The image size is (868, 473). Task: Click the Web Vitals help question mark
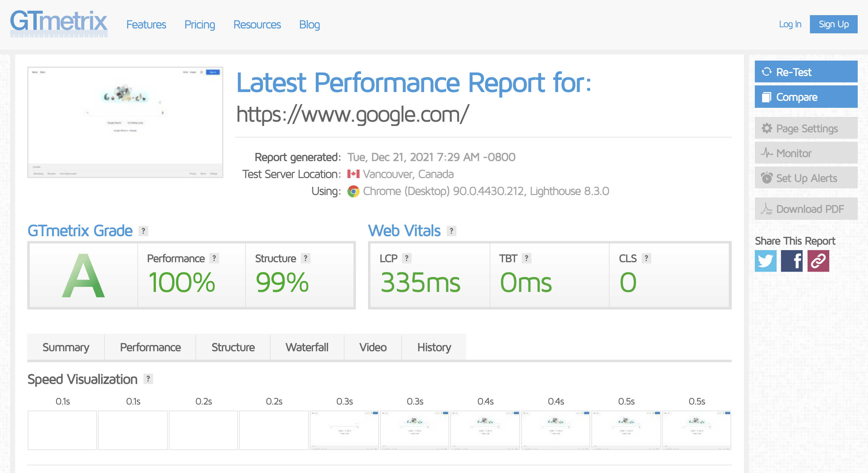coord(451,231)
